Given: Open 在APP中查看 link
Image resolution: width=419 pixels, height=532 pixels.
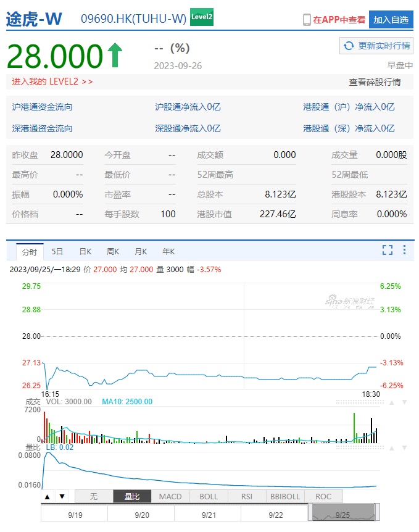Looking at the screenshot, I should [339, 20].
